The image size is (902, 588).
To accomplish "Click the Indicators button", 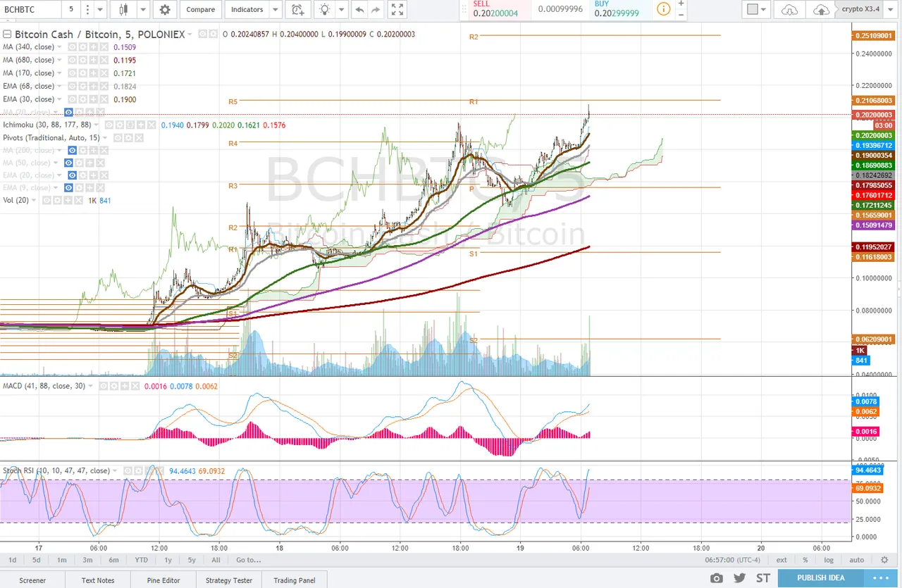I will [247, 10].
